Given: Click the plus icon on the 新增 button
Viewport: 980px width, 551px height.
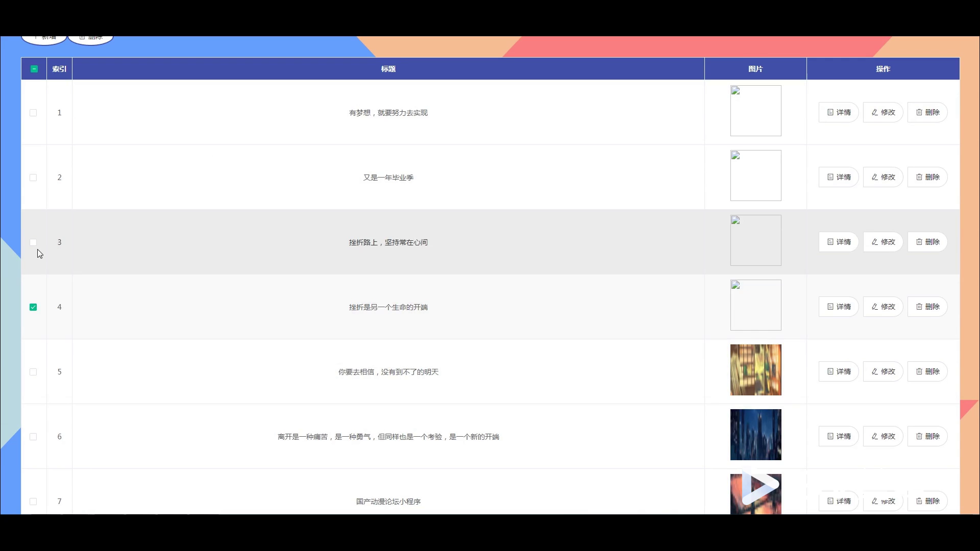Looking at the screenshot, I should (35, 37).
